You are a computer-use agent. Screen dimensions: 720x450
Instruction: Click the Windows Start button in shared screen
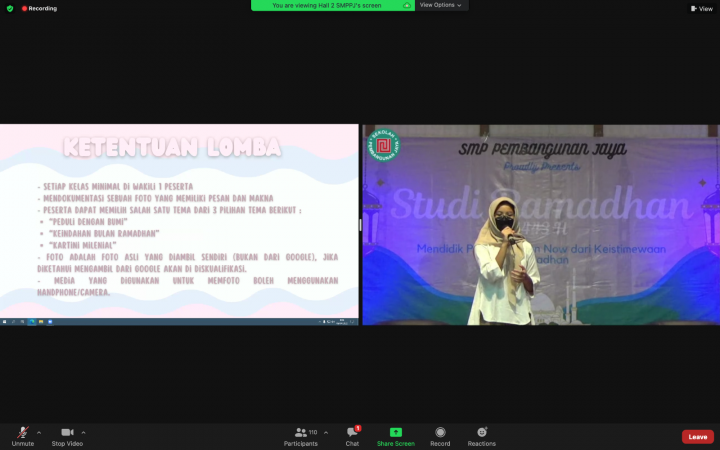pyautogui.click(x=5, y=322)
